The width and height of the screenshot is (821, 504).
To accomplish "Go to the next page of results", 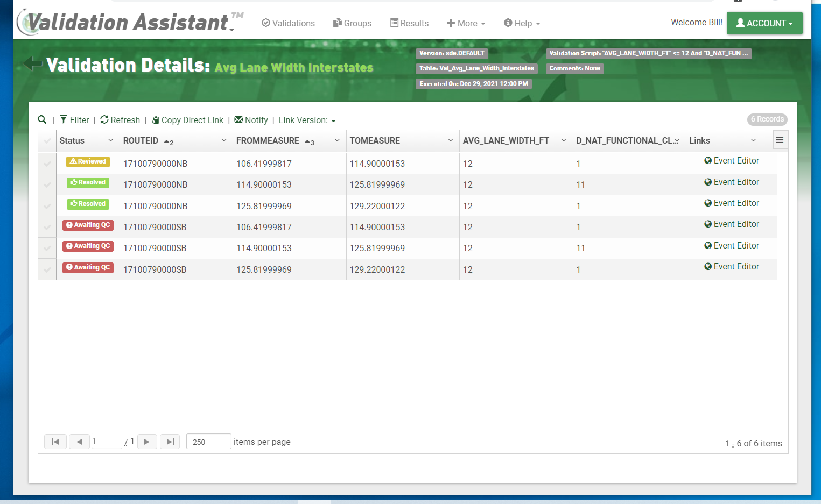I will tap(147, 442).
